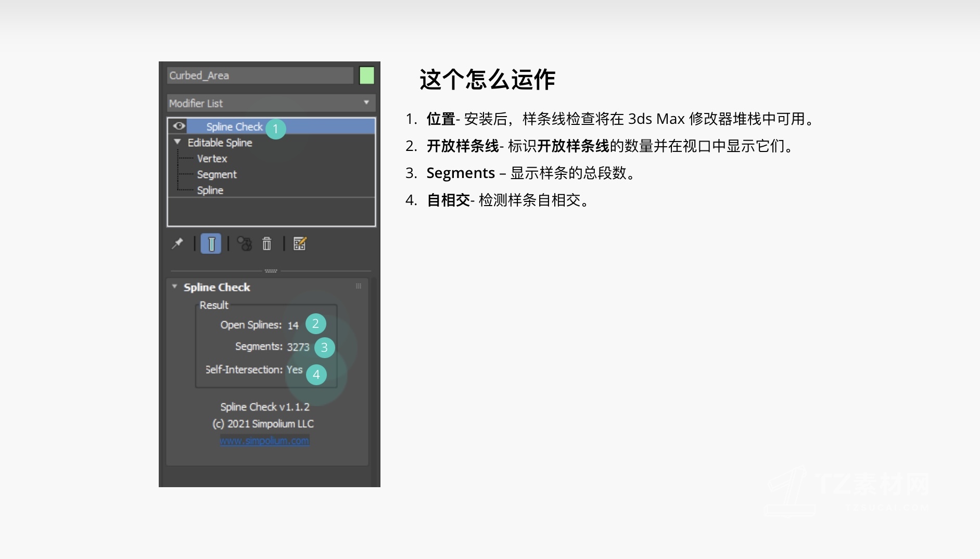Pin the modifier stack
The width and height of the screenshot is (980, 559).
point(177,244)
